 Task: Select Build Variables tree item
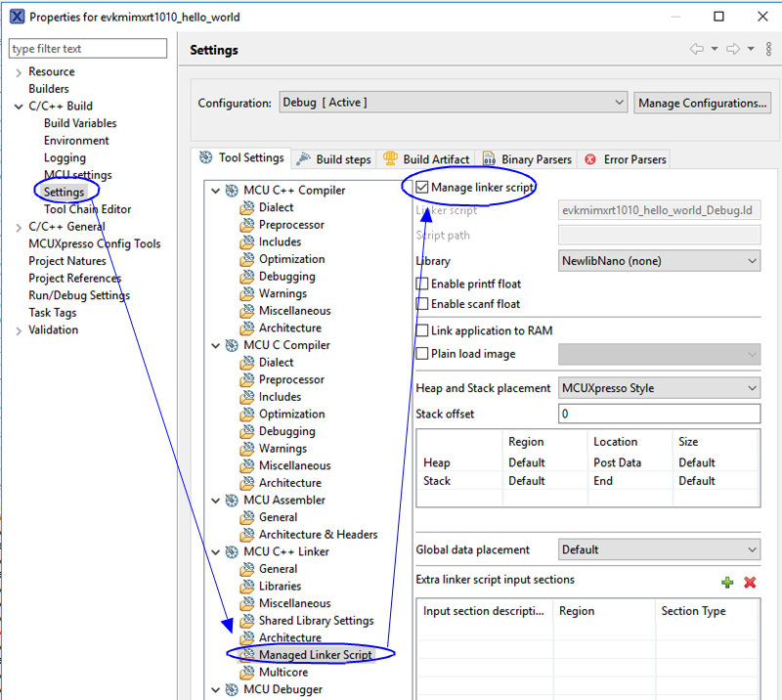[x=80, y=123]
